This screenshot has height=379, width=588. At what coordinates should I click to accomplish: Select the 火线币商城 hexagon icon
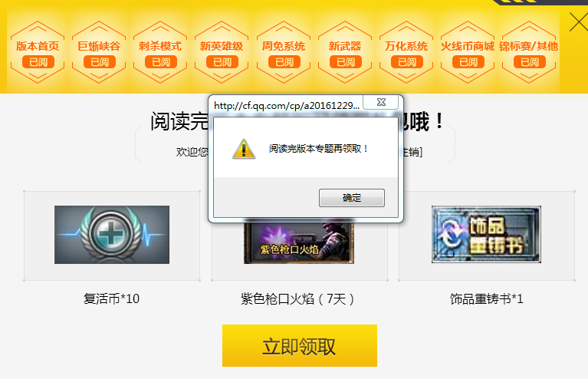click(468, 52)
